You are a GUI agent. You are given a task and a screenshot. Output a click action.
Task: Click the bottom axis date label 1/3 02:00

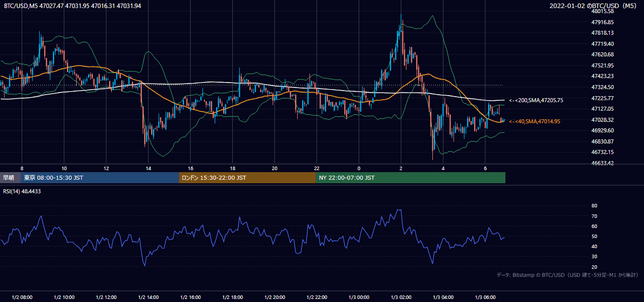(x=401, y=297)
